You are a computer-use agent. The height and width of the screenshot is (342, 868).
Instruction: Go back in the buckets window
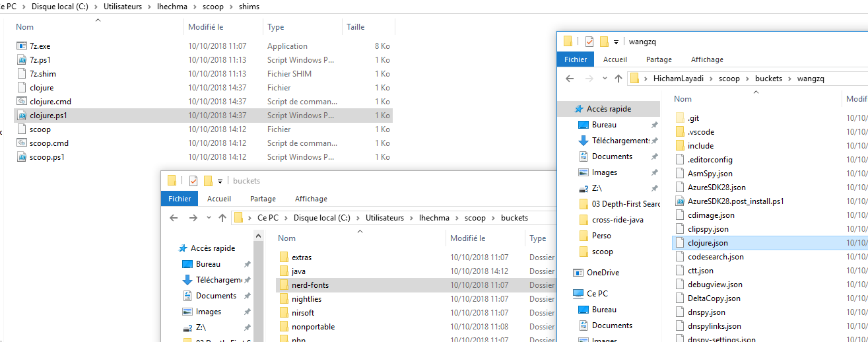coord(174,217)
